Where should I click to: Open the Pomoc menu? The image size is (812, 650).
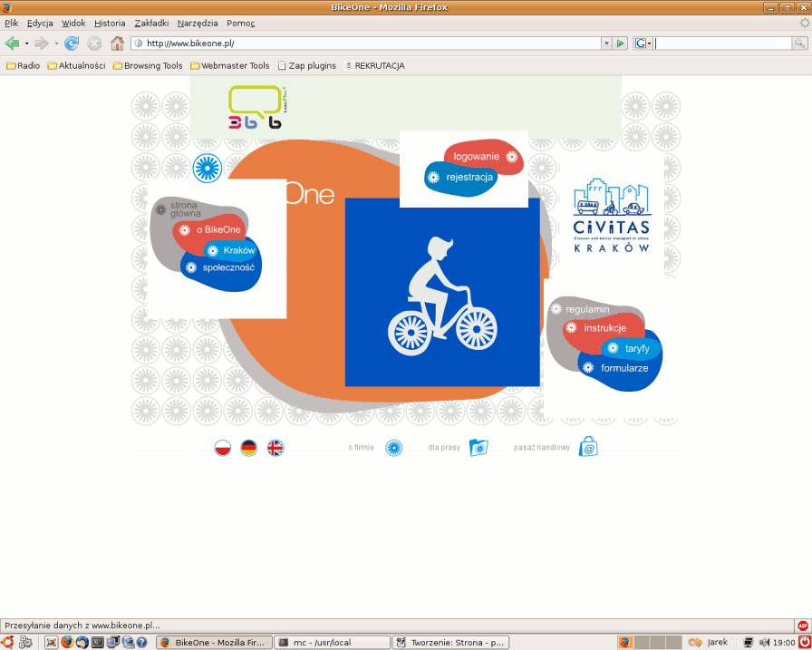point(241,24)
